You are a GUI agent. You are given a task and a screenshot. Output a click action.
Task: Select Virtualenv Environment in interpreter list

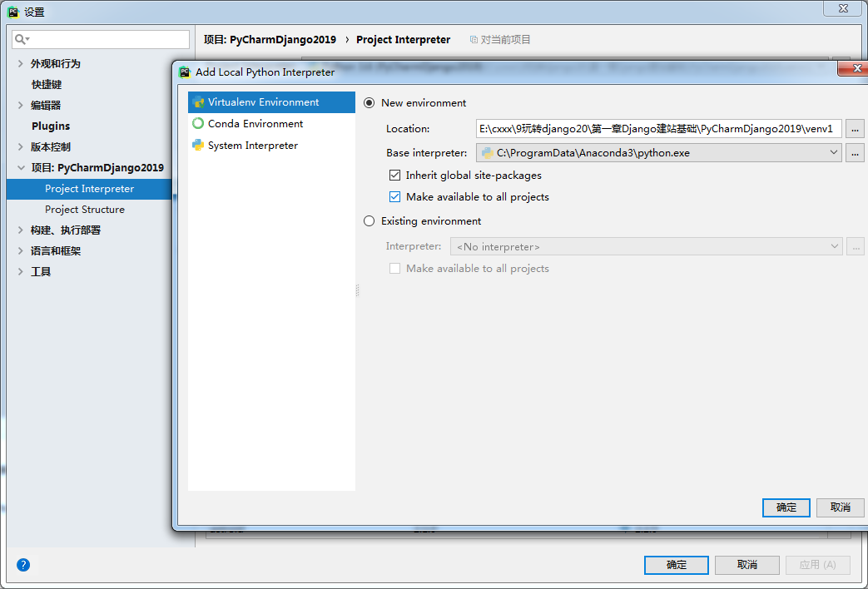271,102
